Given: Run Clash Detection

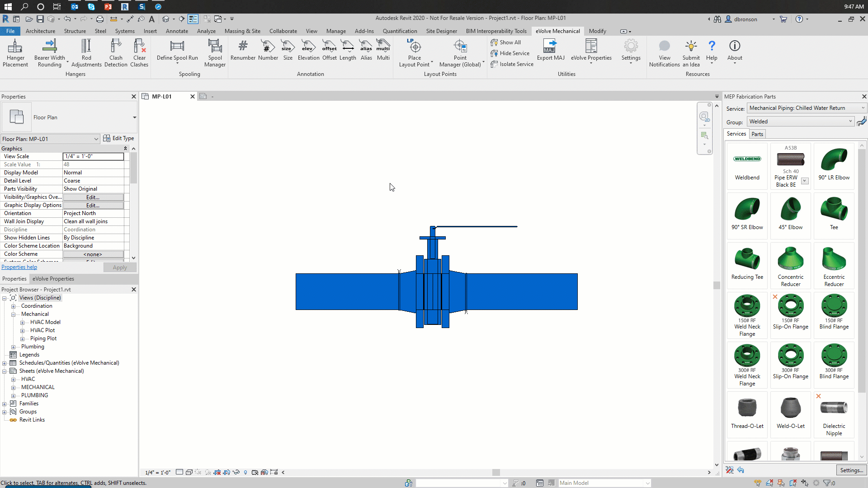Looking at the screenshot, I should 116,53.
